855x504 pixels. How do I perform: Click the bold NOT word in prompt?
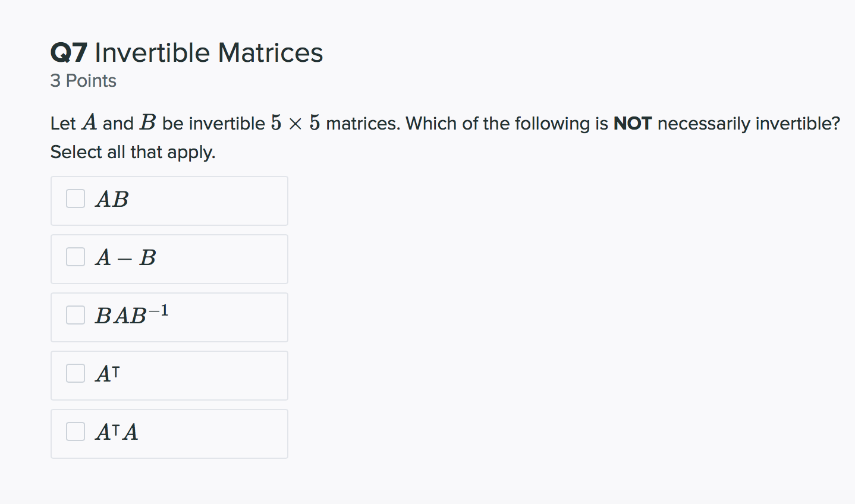tap(632, 123)
